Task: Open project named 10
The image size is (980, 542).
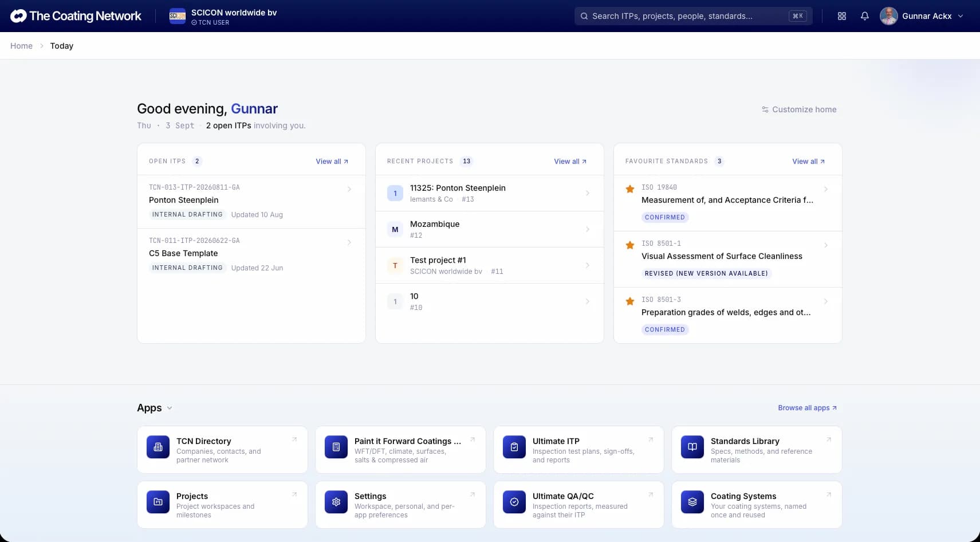Action: coord(490,301)
